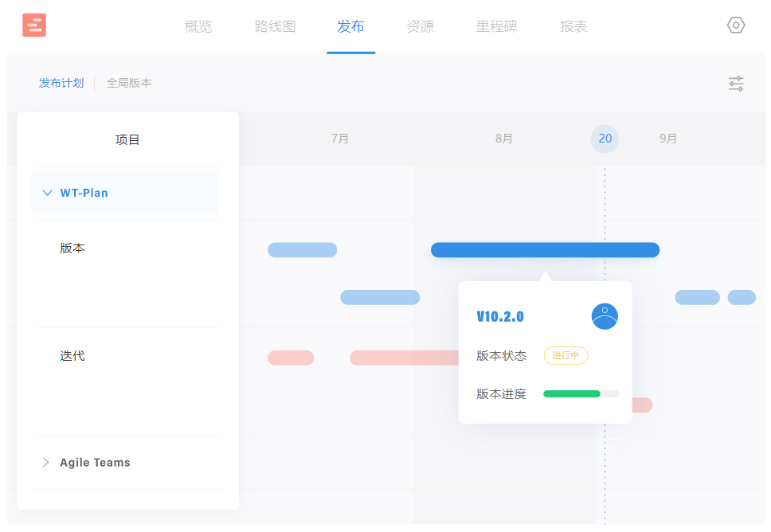
Task: Switch to the 概览 tab
Action: point(197,26)
